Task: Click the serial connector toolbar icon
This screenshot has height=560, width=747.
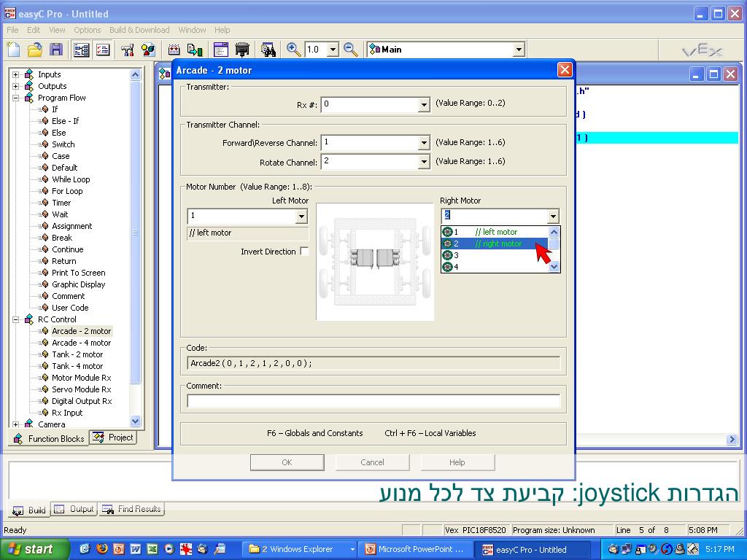Action: [x=242, y=50]
